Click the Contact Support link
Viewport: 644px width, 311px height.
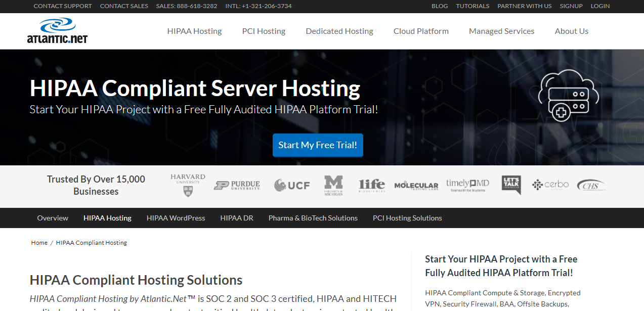click(x=63, y=6)
